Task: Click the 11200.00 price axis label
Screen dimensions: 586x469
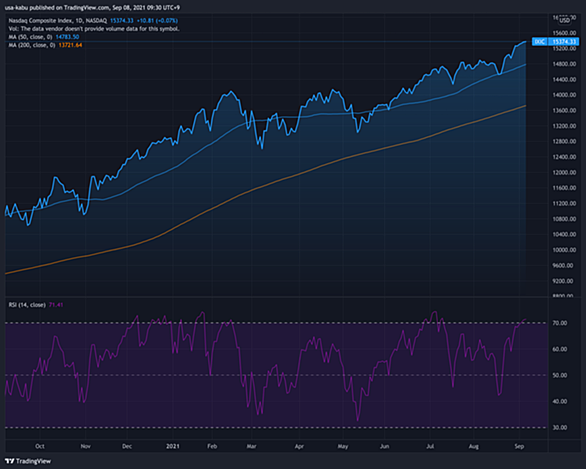Action: tap(564, 204)
